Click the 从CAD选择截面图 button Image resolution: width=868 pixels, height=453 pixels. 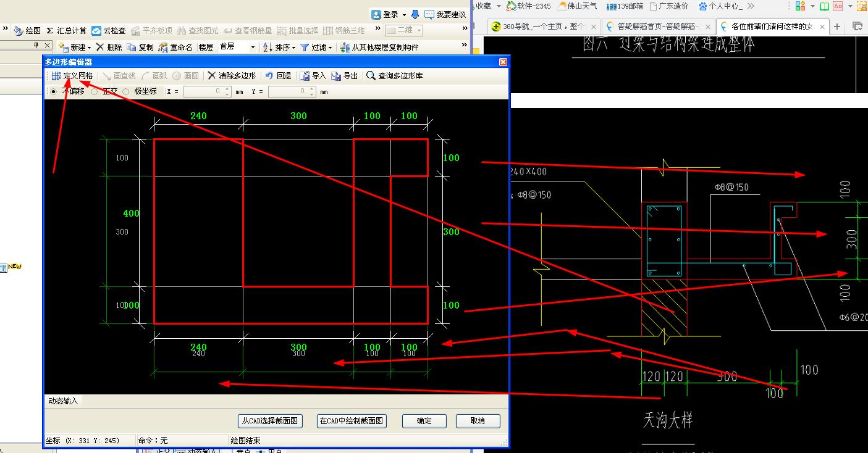(x=271, y=421)
